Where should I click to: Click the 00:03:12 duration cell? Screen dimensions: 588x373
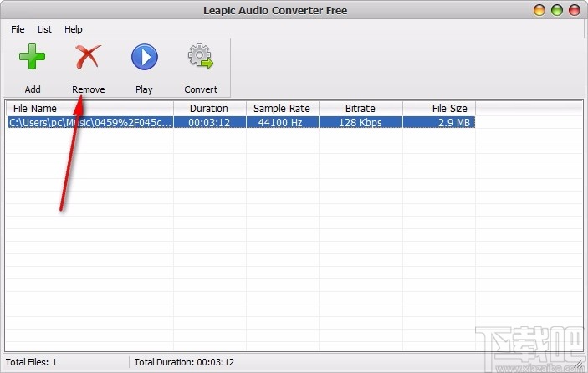pyautogui.click(x=209, y=122)
